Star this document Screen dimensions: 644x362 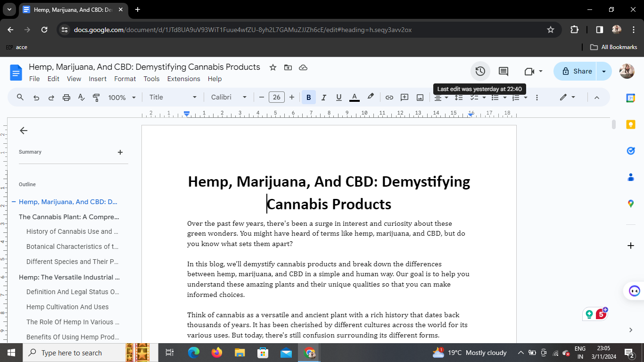click(x=272, y=67)
